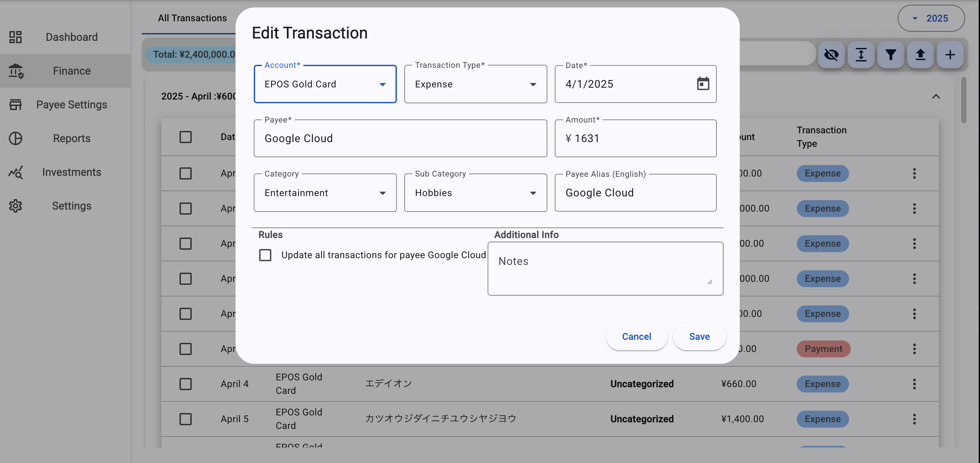Image resolution: width=980 pixels, height=463 pixels.
Task: Tick the third transaction row checkbox
Action: [x=185, y=244]
